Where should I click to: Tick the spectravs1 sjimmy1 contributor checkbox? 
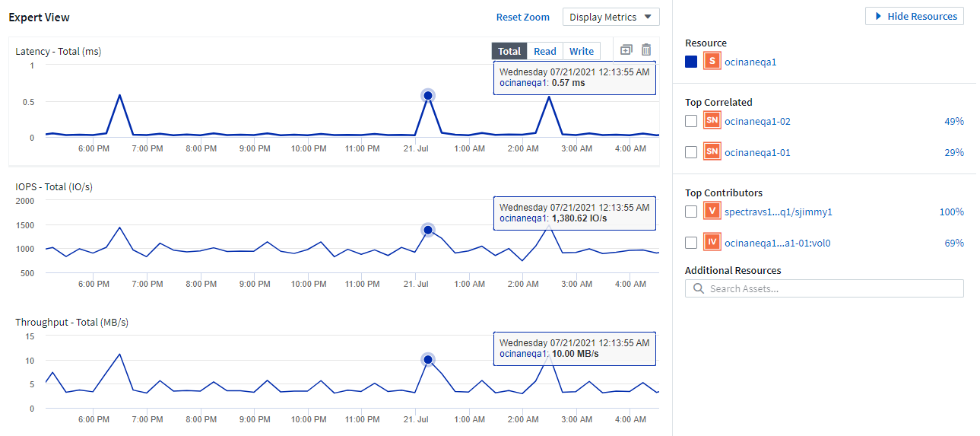click(691, 212)
